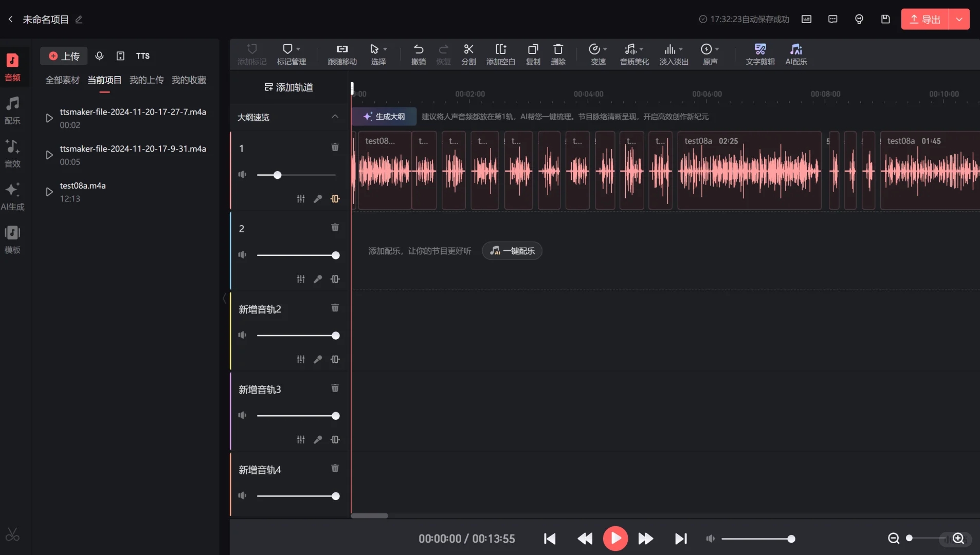Open the keyboard shortcuts icon in header
This screenshot has width=980, height=555.
tap(806, 19)
